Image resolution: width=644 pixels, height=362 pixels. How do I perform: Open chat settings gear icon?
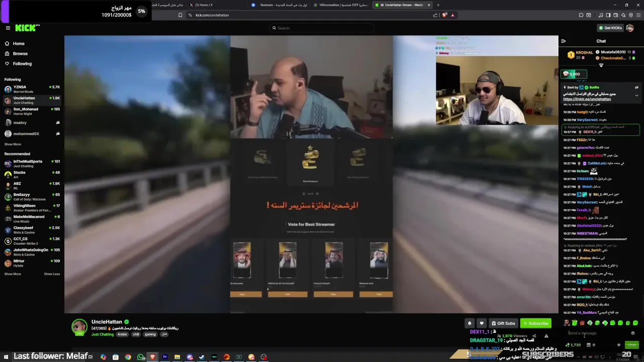(x=619, y=345)
